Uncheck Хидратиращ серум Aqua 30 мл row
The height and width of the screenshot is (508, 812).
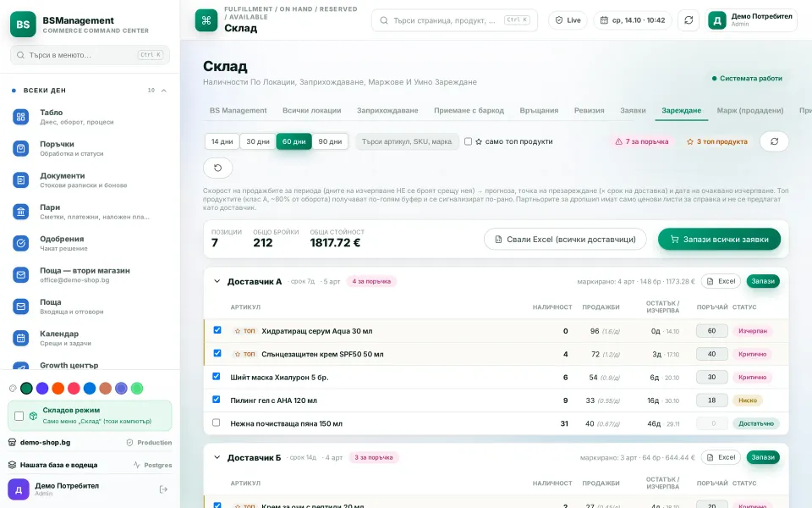click(217, 330)
